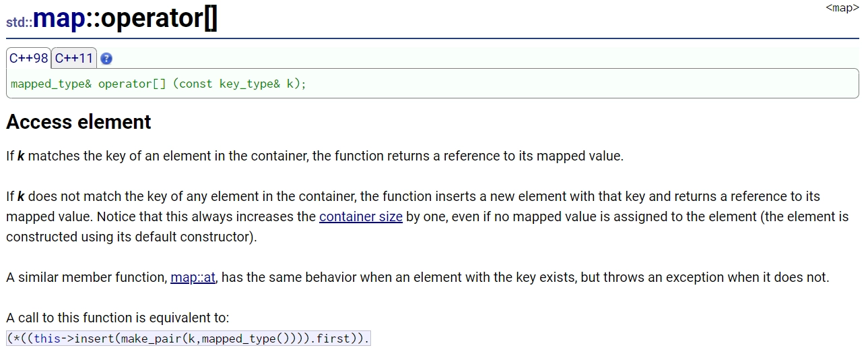Viewport: 868px width, 352px height.
Task: Open the container size link
Action: (361, 216)
